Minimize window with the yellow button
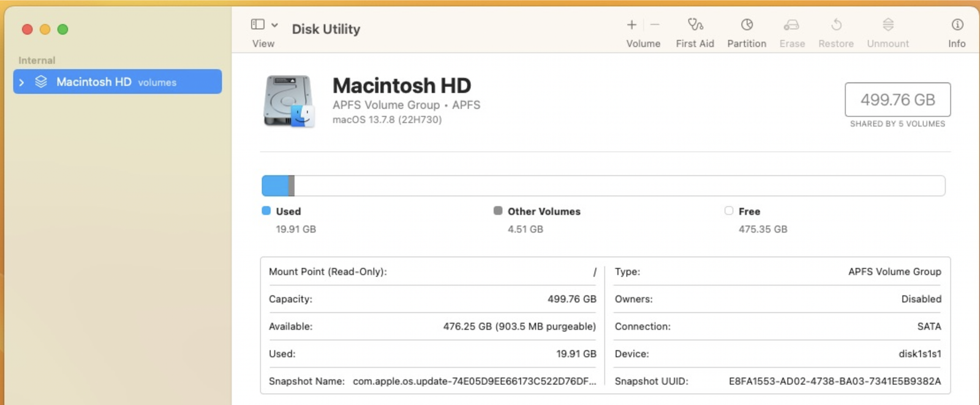Image resolution: width=980 pixels, height=405 pixels. [45, 29]
